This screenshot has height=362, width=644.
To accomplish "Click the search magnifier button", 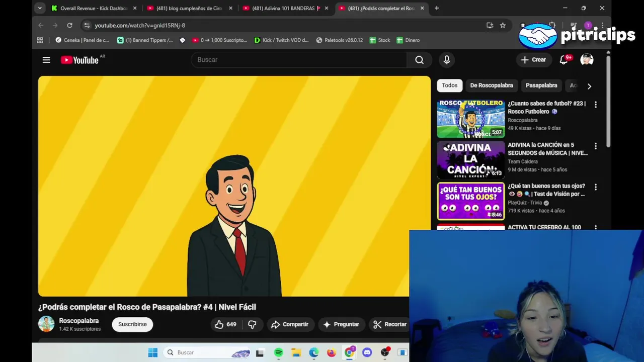I will click(419, 60).
